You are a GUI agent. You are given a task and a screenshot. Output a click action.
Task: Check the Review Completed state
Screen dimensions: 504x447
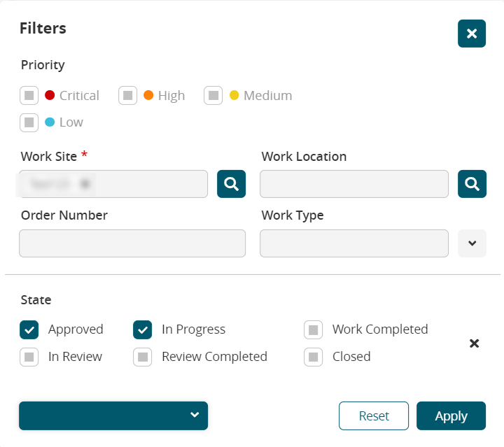point(142,357)
